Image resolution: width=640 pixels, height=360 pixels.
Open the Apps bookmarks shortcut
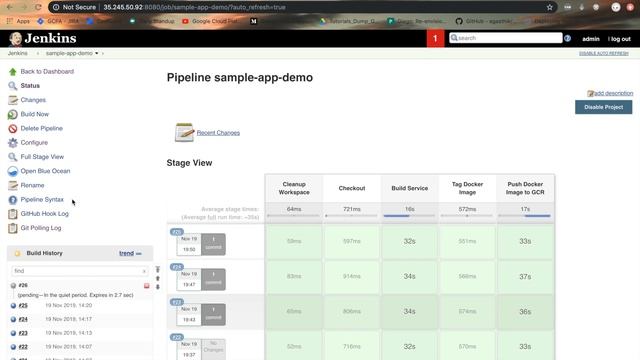coord(18,21)
